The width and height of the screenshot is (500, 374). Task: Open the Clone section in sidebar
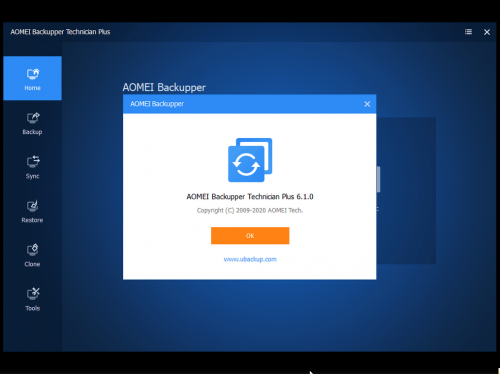(x=32, y=255)
